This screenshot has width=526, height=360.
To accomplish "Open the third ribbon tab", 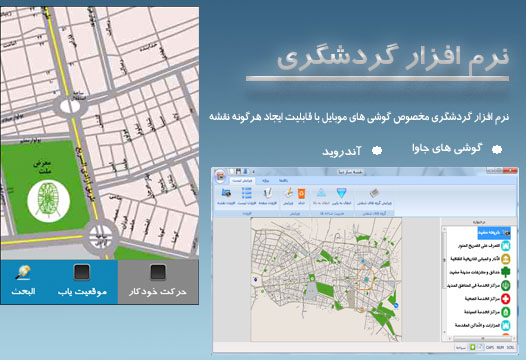I will (283, 181).
